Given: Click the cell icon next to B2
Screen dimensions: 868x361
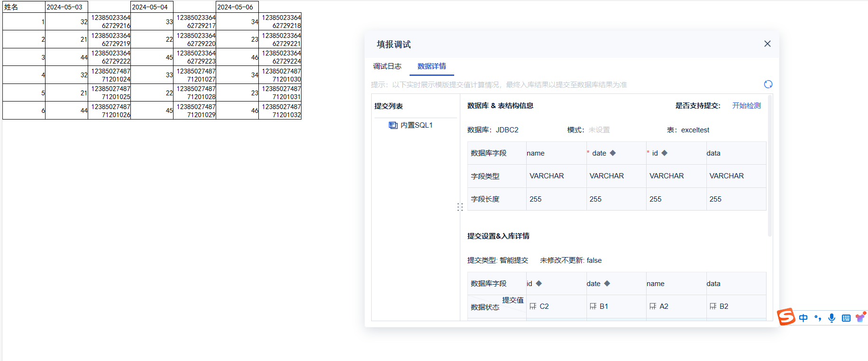Looking at the screenshot, I should click(713, 306).
